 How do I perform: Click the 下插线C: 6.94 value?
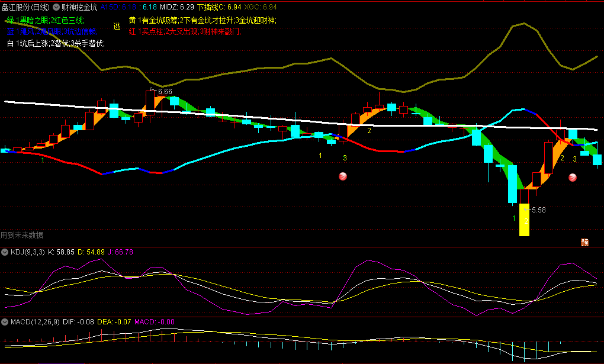point(219,7)
